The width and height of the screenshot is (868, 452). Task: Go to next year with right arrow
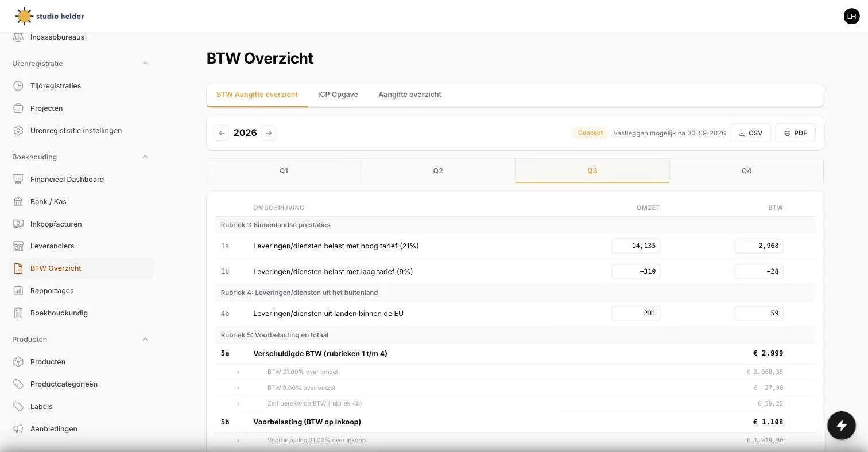[x=269, y=133]
